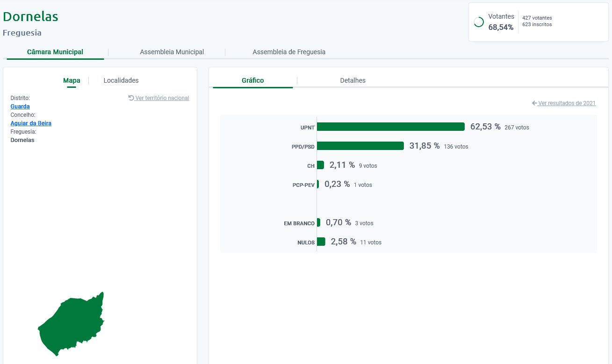
Task: Click the NULOS result bar
Action: click(321, 242)
